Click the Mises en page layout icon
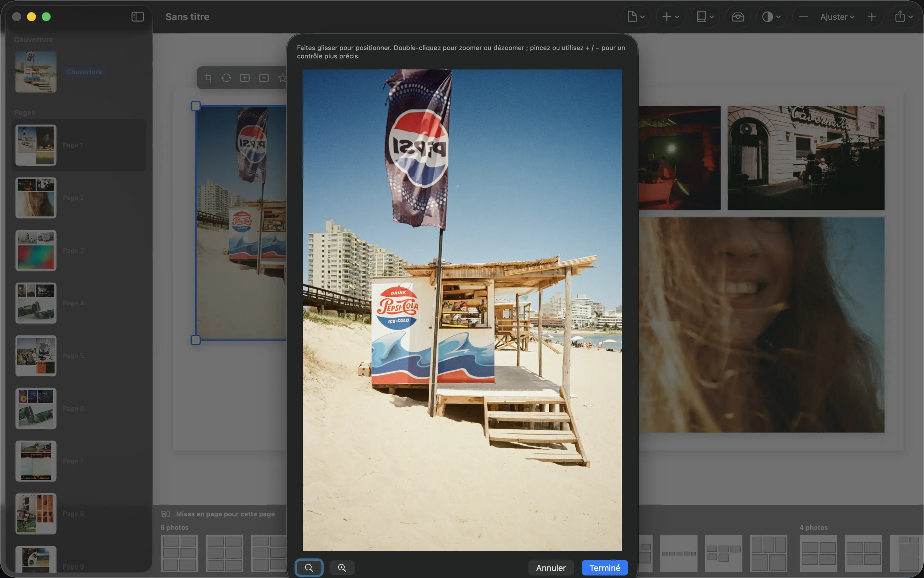 click(165, 514)
